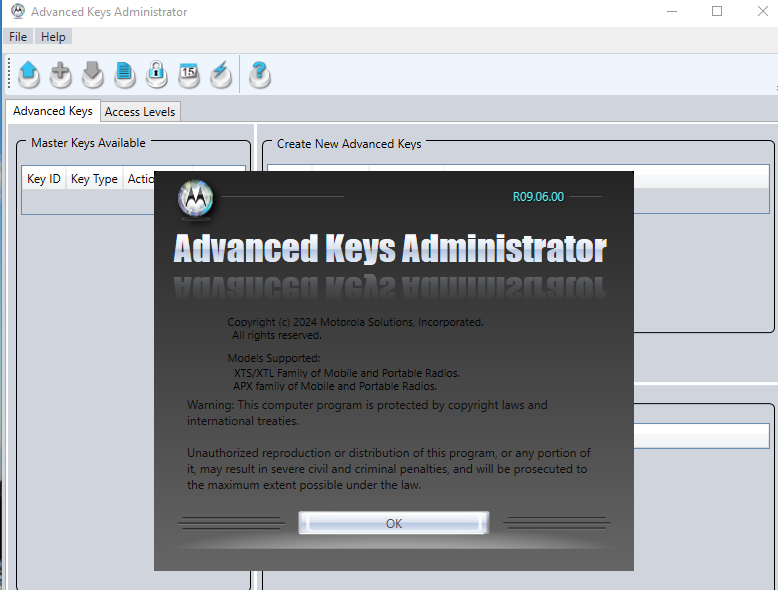778x590 pixels.
Task: Click the Key ID column header
Action: click(x=44, y=179)
